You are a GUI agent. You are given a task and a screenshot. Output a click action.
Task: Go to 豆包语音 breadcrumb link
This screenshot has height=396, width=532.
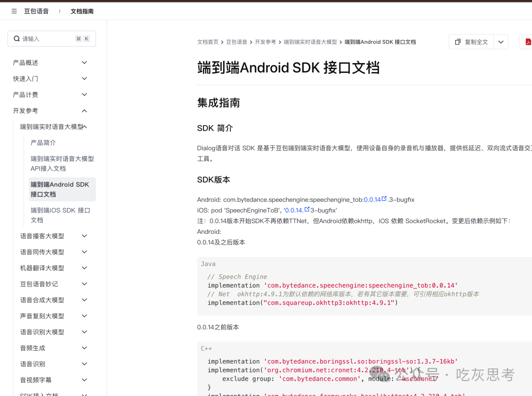pyautogui.click(x=236, y=42)
